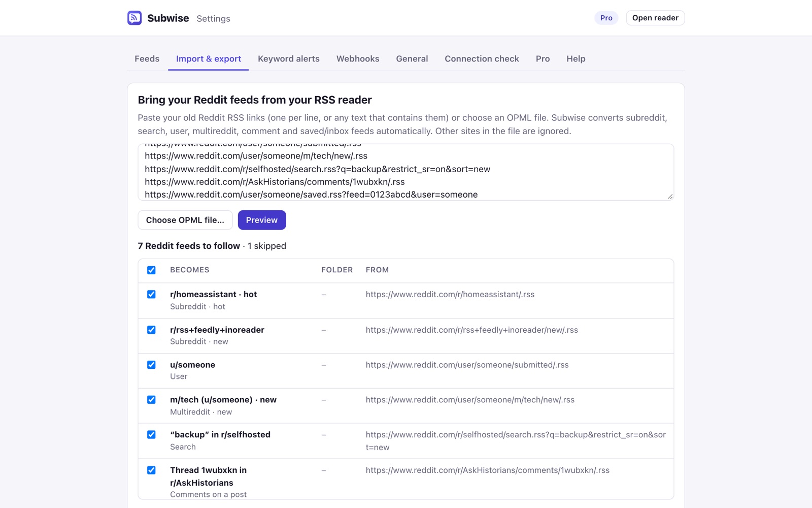Click the FOLDER column header

pyautogui.click(x=337, y=270)
